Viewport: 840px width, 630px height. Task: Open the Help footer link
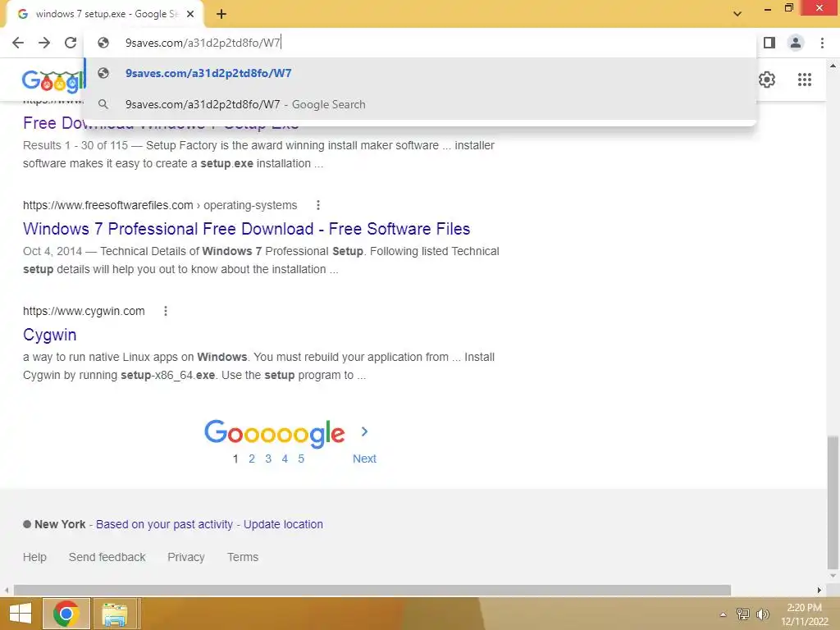[34, 557]
